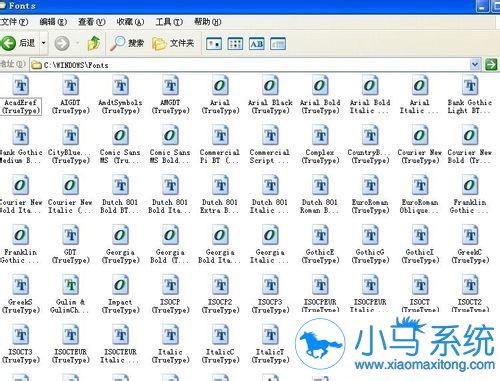Switch to details view toolbar button

[278, 44]
